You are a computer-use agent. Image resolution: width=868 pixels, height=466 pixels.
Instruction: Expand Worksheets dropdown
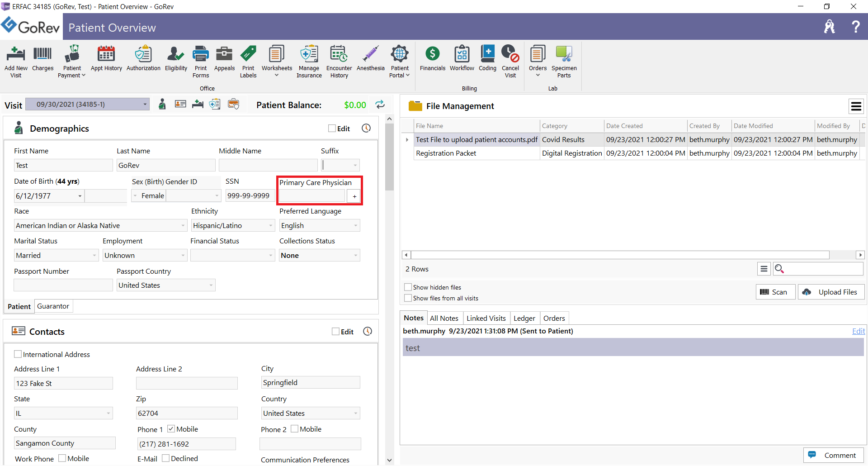pyautogui.click(x=277, y=76)
